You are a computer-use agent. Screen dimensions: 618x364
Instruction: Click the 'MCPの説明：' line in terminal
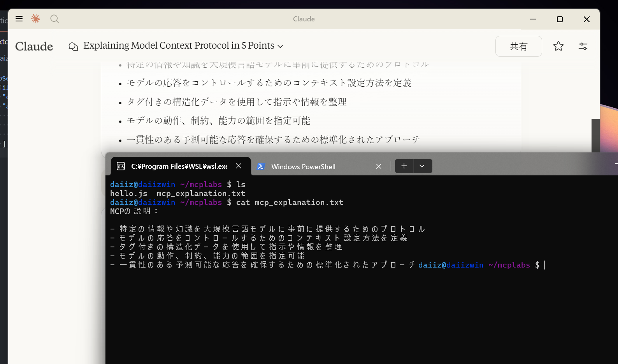134,211
